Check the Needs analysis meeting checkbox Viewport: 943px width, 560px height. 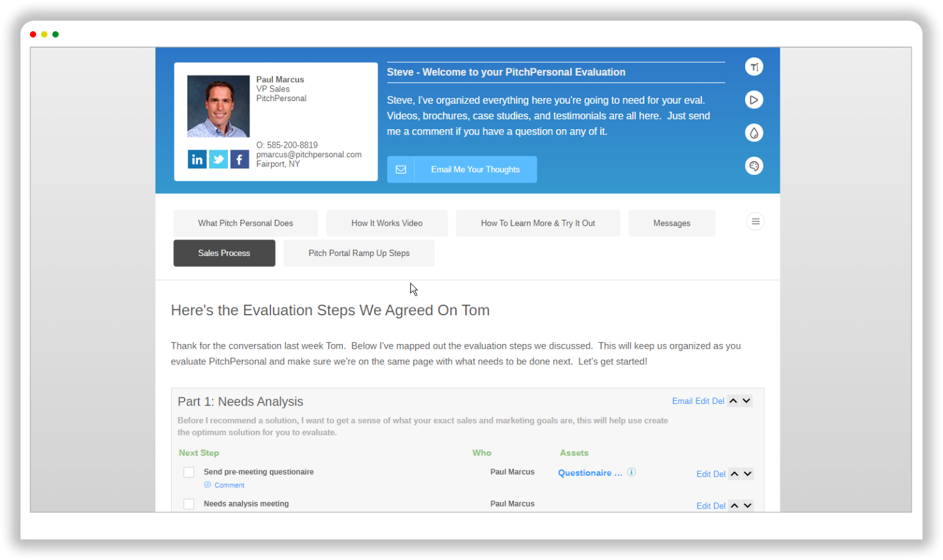click(189, 505)
